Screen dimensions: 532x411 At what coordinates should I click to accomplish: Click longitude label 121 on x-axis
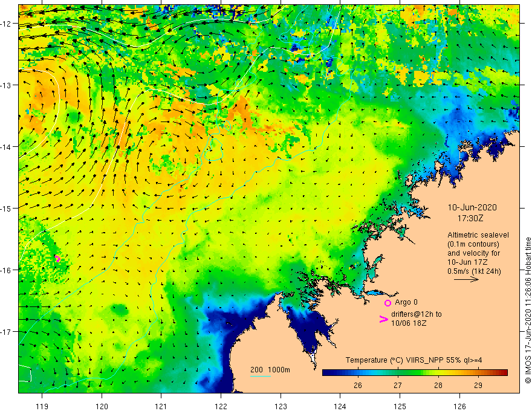pos(161,406)
